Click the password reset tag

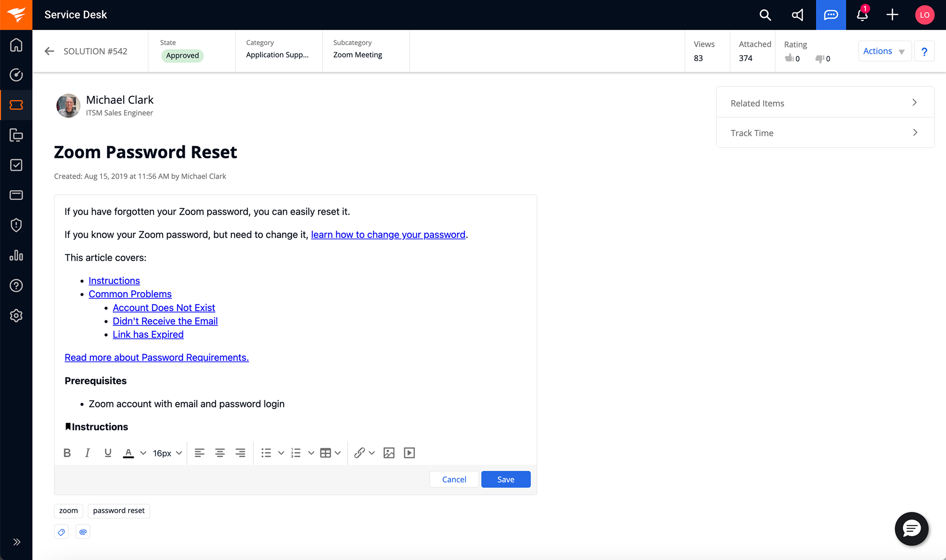(x=119, y=511)
